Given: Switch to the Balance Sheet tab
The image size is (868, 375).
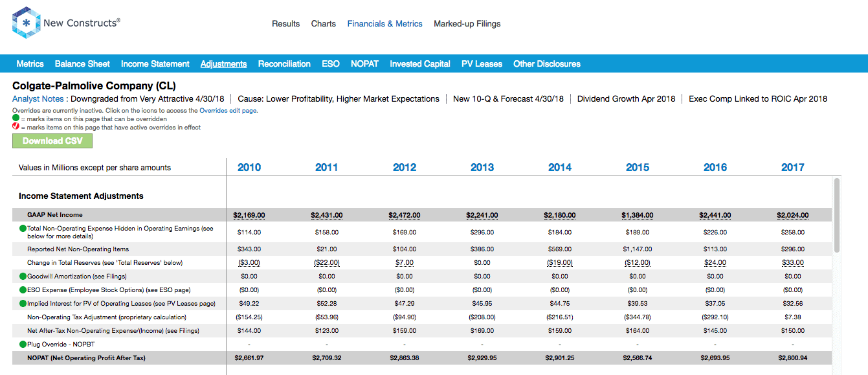Looking at the screenshot, I should [x=82, y=63].
